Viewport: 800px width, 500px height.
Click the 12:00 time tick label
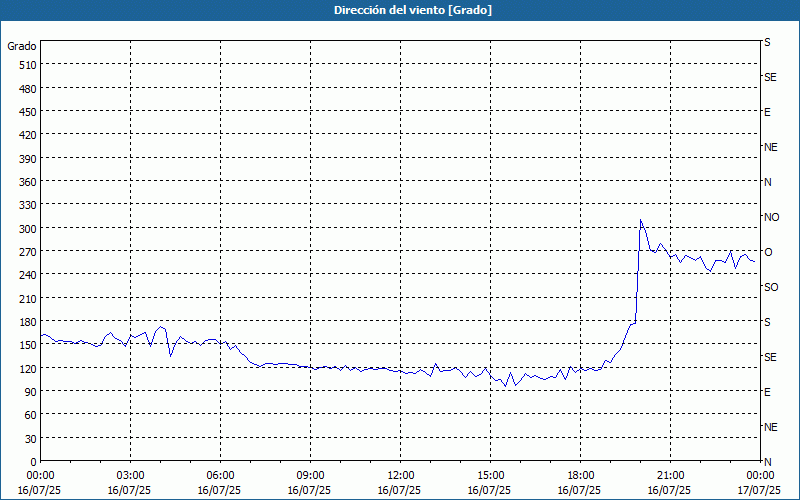click(400, 475)
